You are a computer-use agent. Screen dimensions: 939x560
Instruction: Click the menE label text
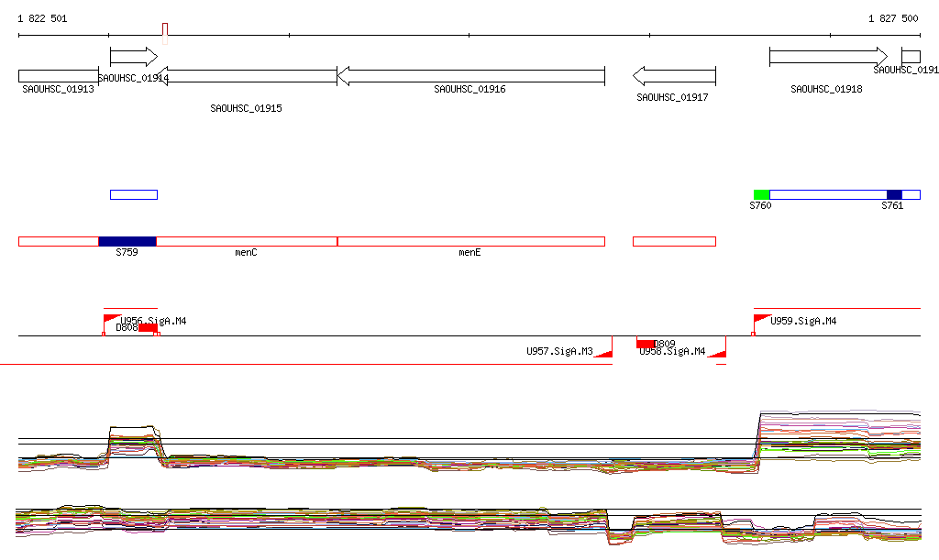(x=470, y=252)
